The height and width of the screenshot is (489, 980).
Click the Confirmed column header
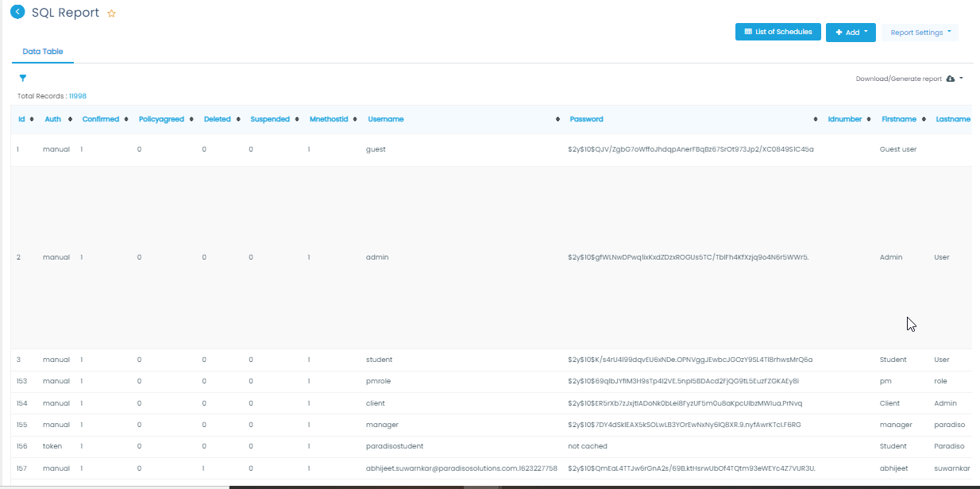coord(100,119)
